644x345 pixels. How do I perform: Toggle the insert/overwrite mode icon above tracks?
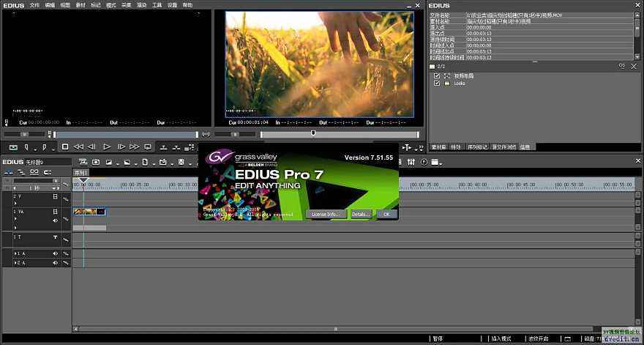[8, 172]
